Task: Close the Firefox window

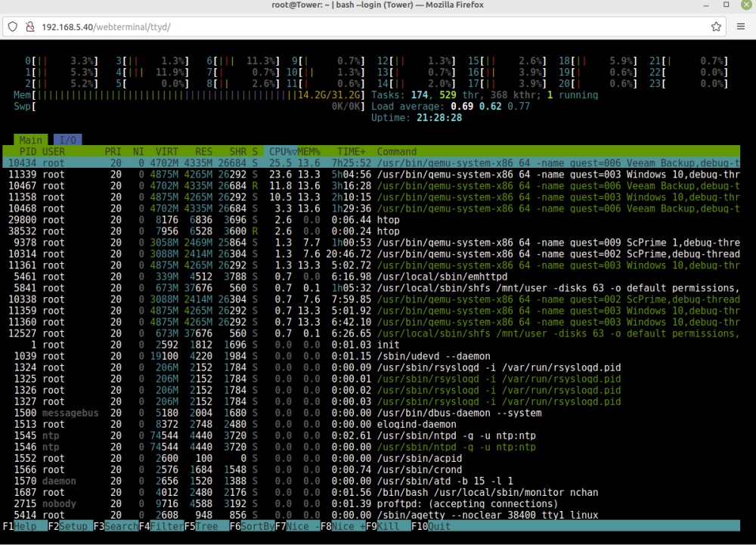Action: click(x=746, y=5)
